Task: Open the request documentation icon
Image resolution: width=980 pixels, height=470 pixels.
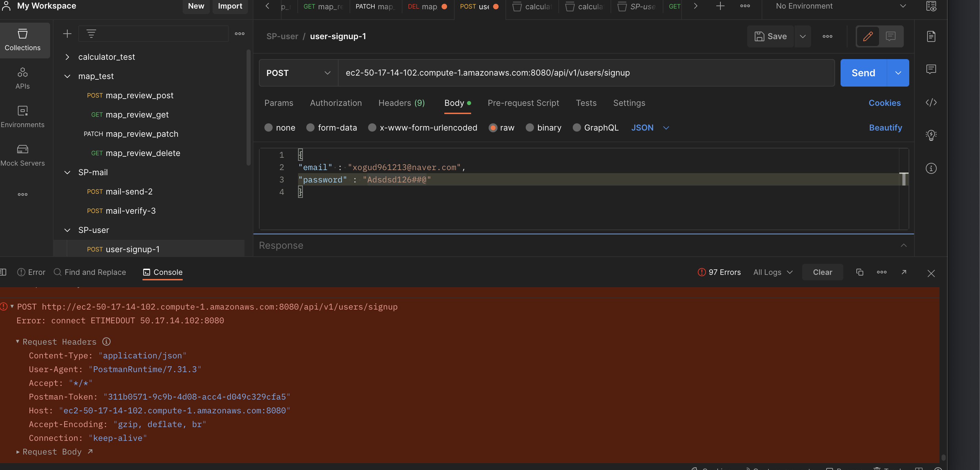Action: pos(931,36)
